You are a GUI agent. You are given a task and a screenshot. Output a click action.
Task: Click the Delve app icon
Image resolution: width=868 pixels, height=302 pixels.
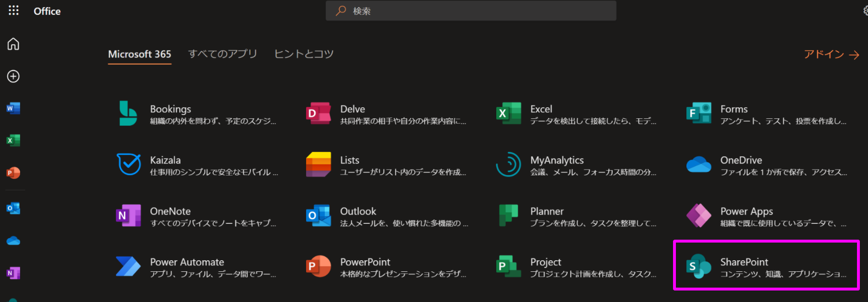click(319, 114)
